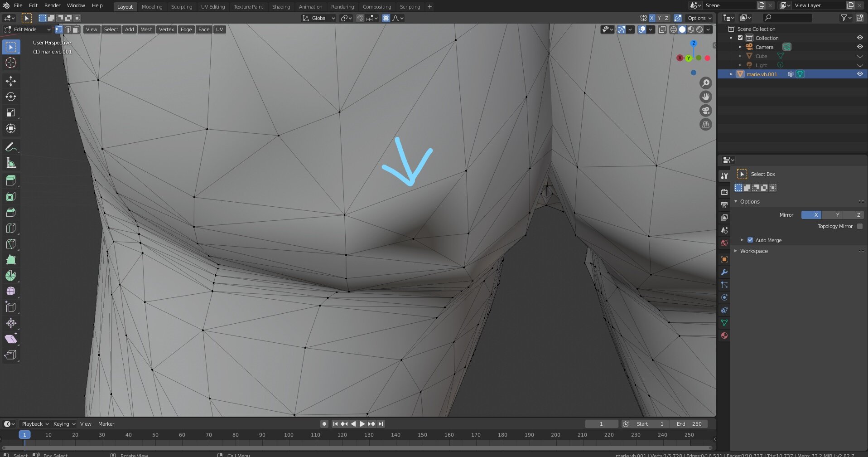868x457 pixels.
Task: Open the Global transform orientation dropdown
Action: [x=319, y=18]
